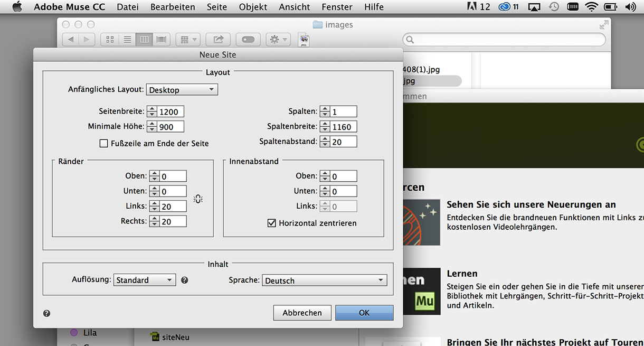644x346 pixels.
Task: Open the Adobe Muse CC application menu
Action: tap(69, 7)
